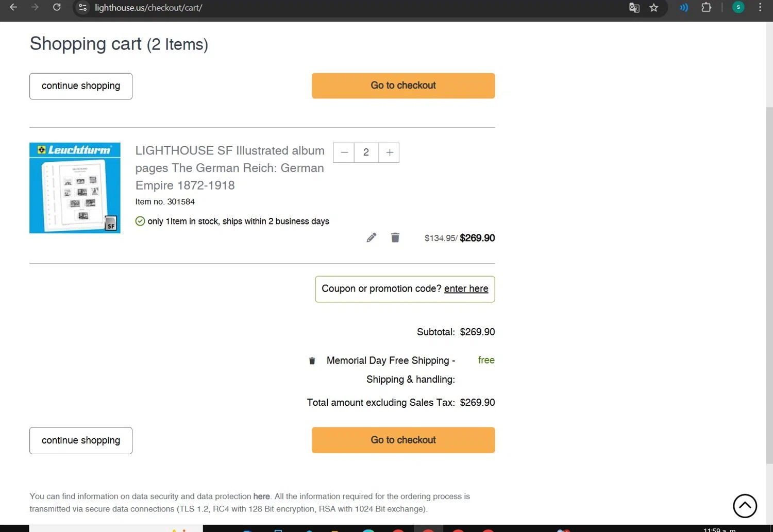
Task: Click the quantity field showing 2
Action: [366, 152]
